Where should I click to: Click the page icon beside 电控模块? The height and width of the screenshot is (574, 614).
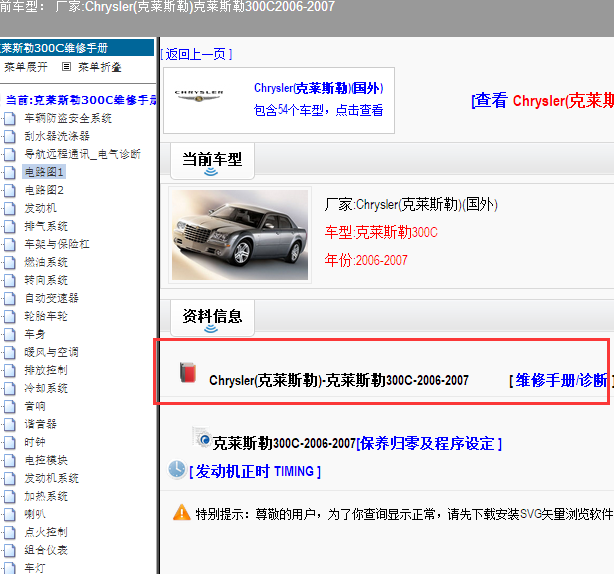pos(10,460)
